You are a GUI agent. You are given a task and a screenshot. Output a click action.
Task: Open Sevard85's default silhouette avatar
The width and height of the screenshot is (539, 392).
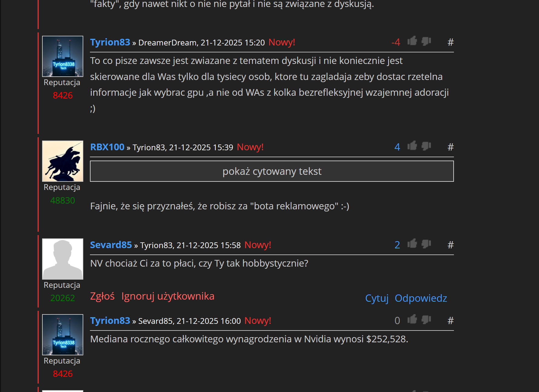pos(63,259)
